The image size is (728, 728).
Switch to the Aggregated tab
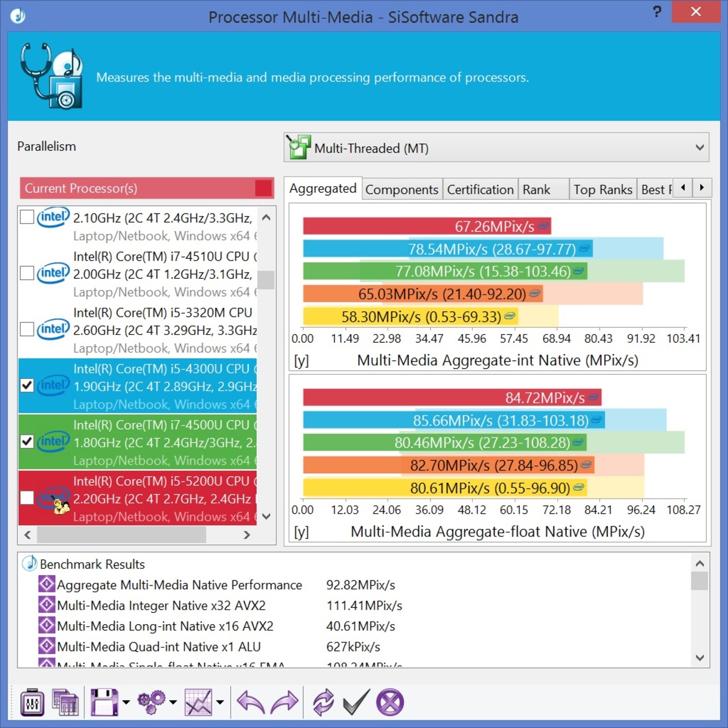pos(323,189)
